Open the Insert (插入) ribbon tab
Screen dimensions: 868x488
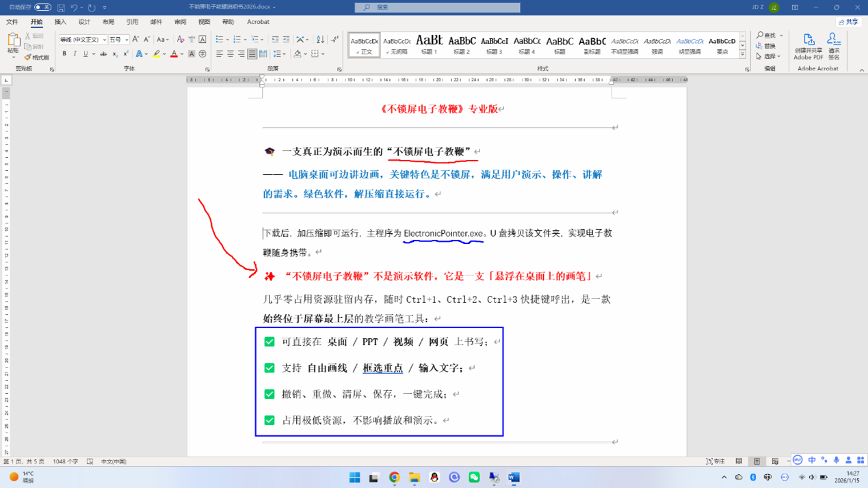pos(60,22)
